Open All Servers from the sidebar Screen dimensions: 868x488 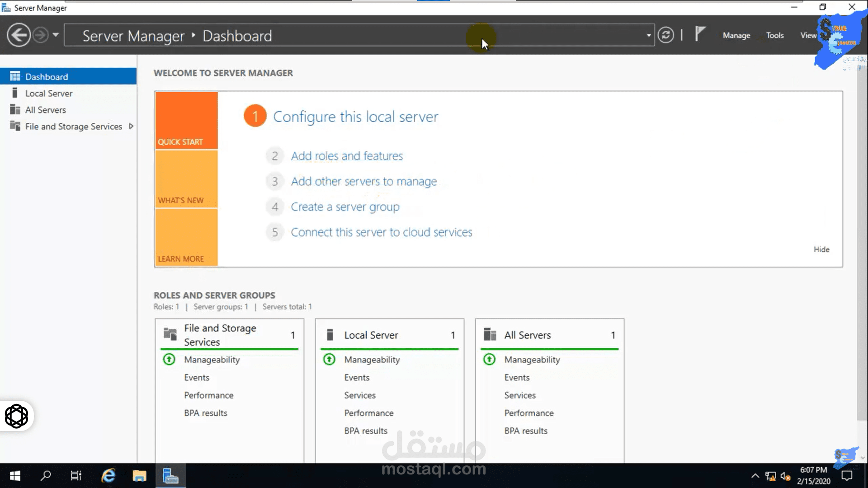coord(45,109)
